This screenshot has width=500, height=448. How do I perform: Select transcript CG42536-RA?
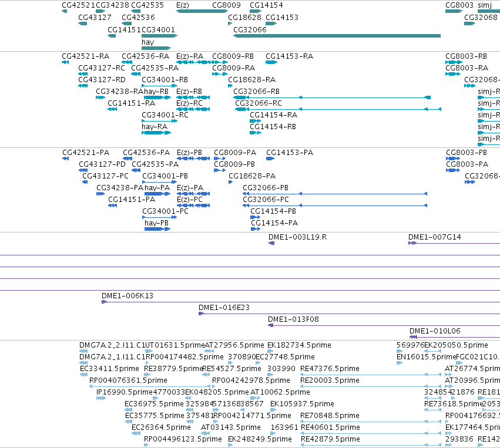pos(145,56)
